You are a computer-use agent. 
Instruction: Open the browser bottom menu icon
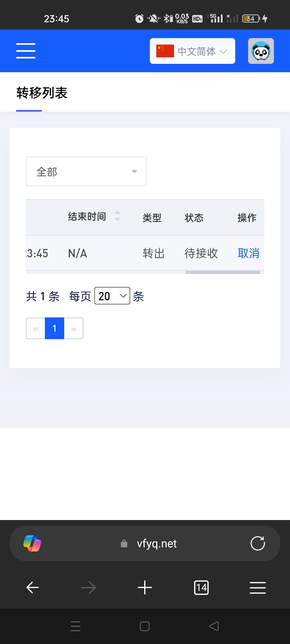258,588
